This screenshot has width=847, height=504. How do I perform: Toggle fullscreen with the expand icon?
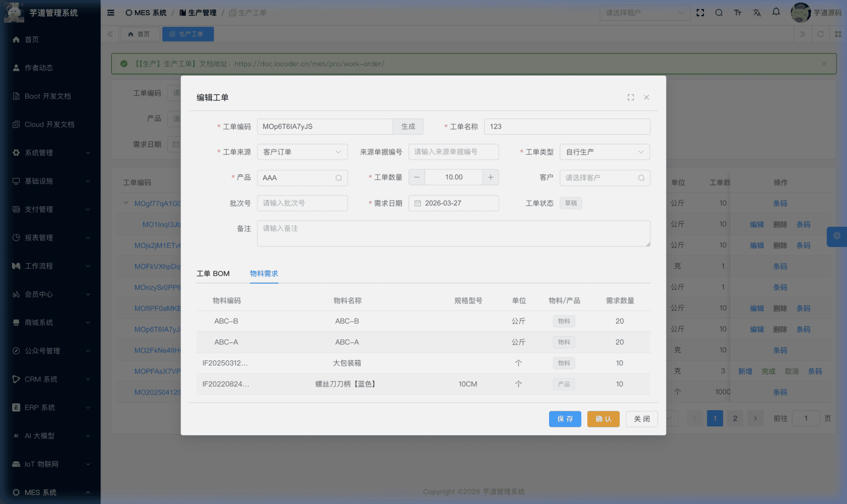[700, 12]
